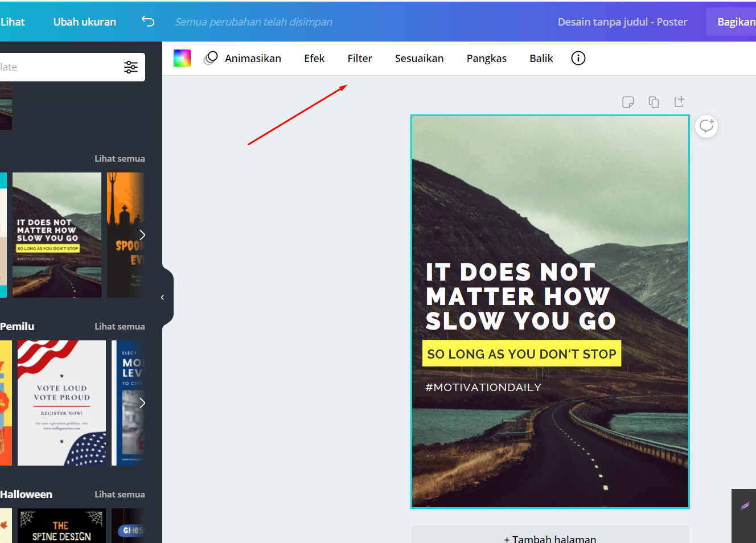Select the Vote Loud Vote Proud template thumbnail
Viewport: 756px width, 543px height.
tap(61, 402)
